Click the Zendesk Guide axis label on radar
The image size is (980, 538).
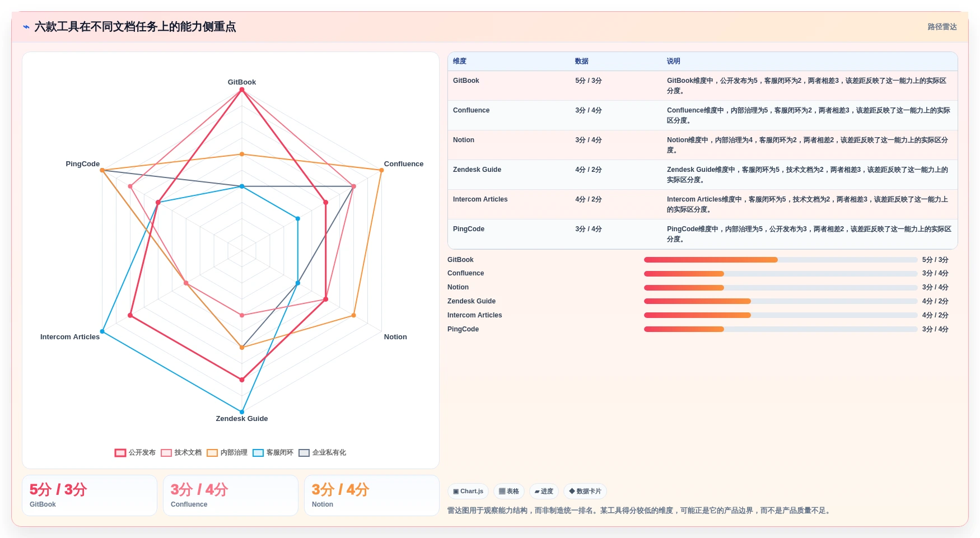[242, 419]
